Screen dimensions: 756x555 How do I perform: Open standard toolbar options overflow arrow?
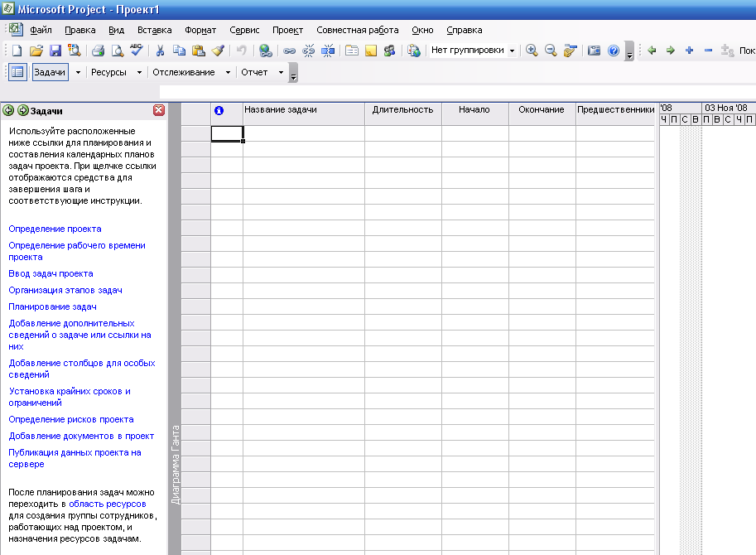[629, 51]
